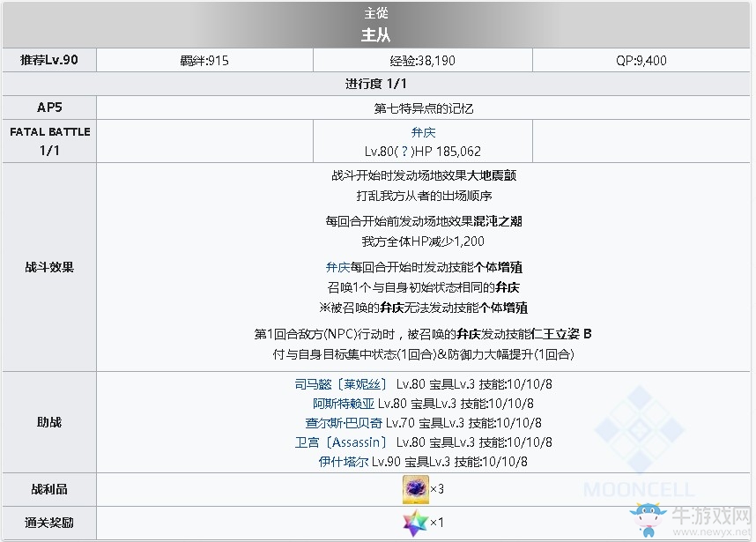This screenshot has width=756, height=542.
Task: Select 打乱我方从者的出场顺序 line
Action: (x=423, y=196)
